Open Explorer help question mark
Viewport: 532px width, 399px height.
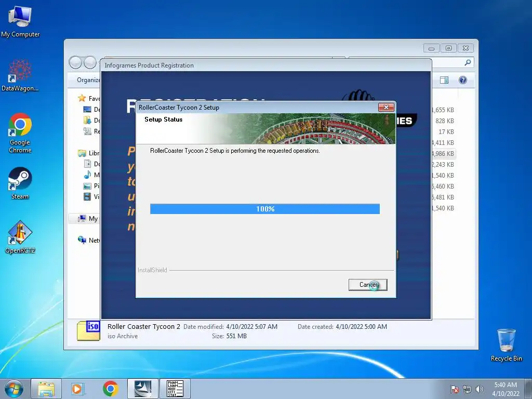[463, 80]
